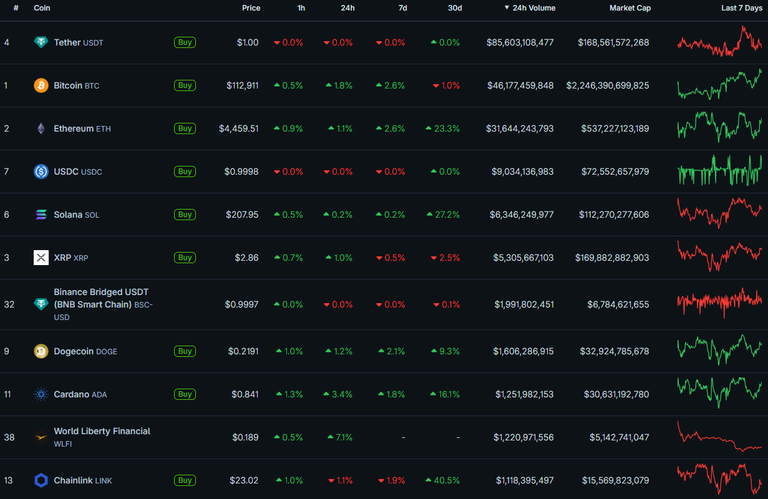The width and height of the screenshot is (768, 499).
Task: Click the Binance Bridged USDT logo icon
Action: pos(41,304)
